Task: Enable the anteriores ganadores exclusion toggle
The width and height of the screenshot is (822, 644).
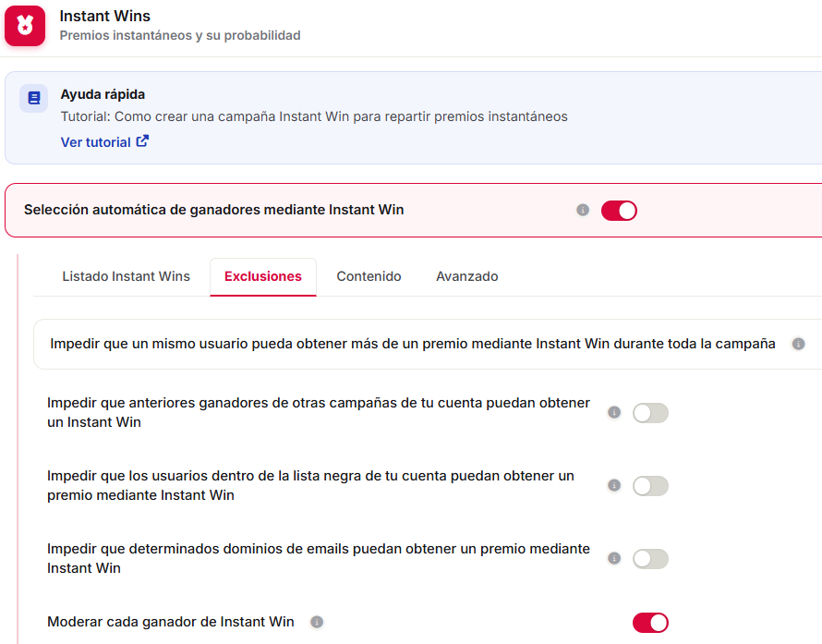Action: (650, 413)
